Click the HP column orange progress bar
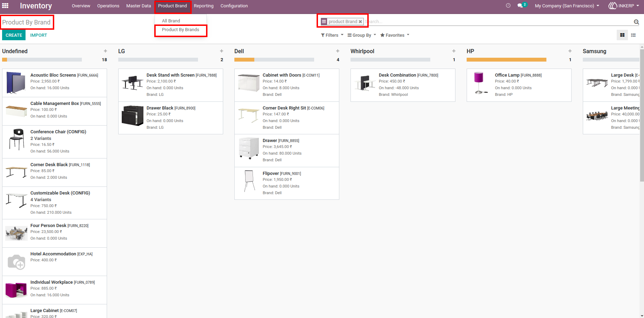Viewport: 644px width, 318px height. pyautogui.click(x=507, y=60)
